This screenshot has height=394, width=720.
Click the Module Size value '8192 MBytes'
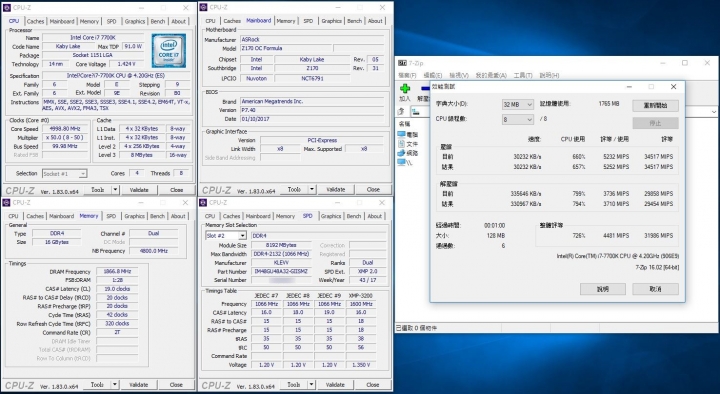(281, 245)
